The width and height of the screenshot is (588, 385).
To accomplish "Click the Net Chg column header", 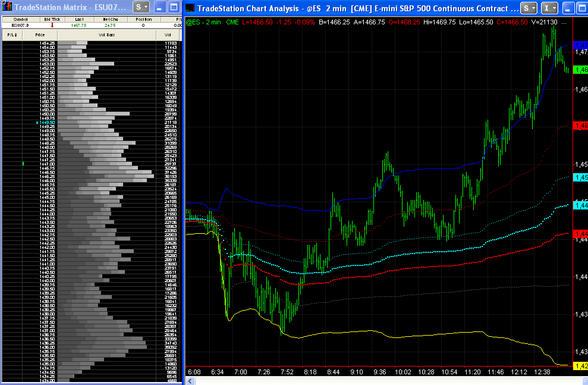I will click(110, 19).
